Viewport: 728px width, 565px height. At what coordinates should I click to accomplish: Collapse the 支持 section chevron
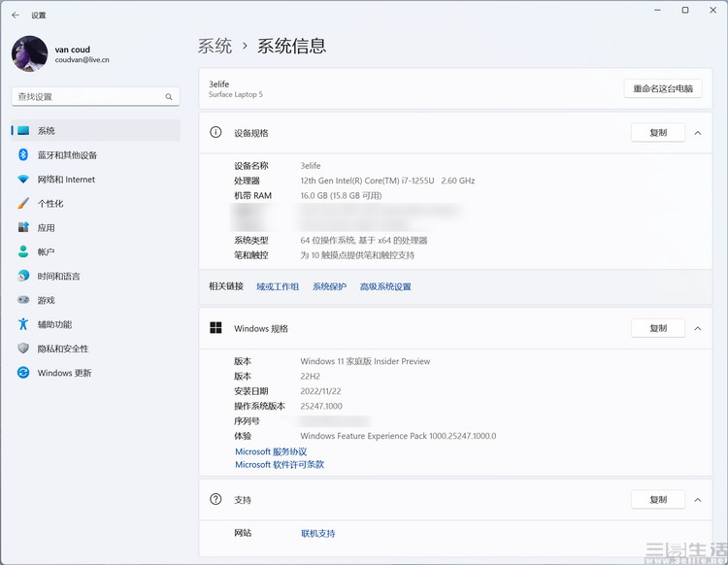tap(697, 500)
